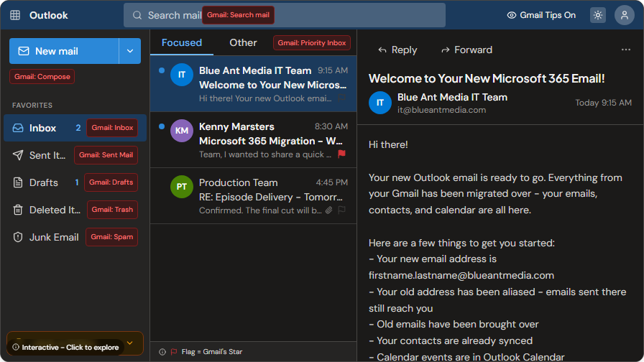Click the Gmail: Sent Mail tip label
Image resolution: width=644 pixels, height=362 pixels.
tap(106, 155)
